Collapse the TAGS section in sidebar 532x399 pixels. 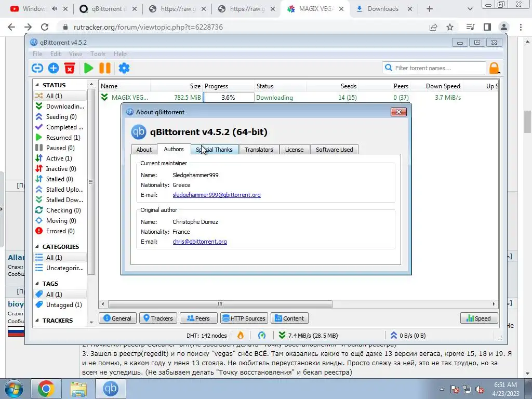[37, 284]
